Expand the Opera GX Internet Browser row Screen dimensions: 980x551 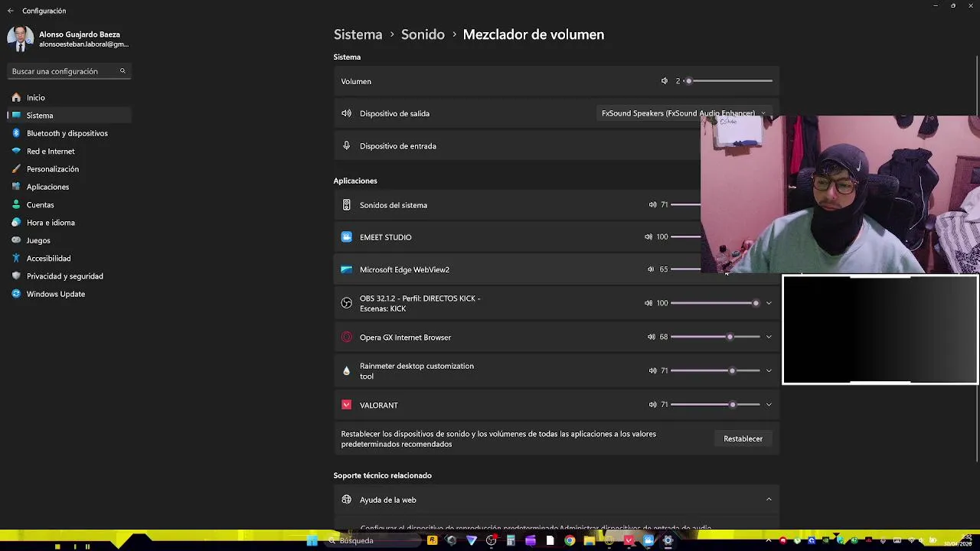tap(769, 337)
